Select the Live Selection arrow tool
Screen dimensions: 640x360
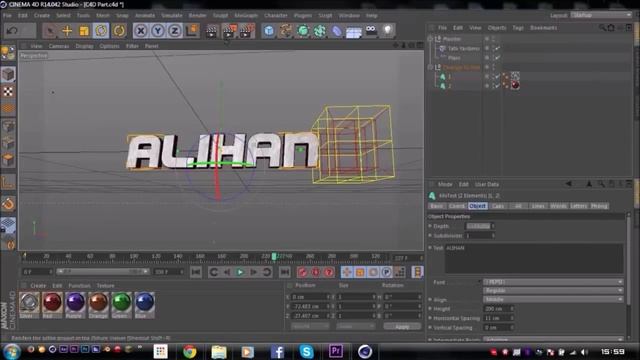[50, 31]
